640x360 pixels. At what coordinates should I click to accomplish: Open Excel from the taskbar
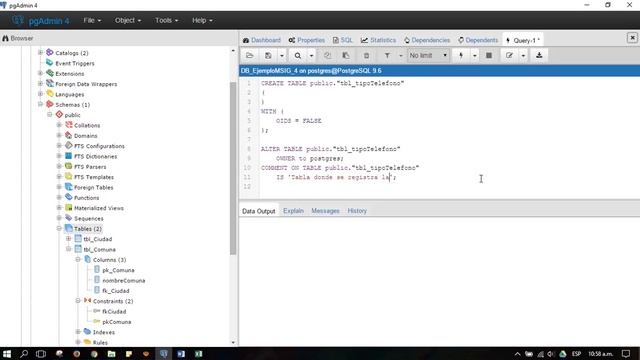click(198, 353)
